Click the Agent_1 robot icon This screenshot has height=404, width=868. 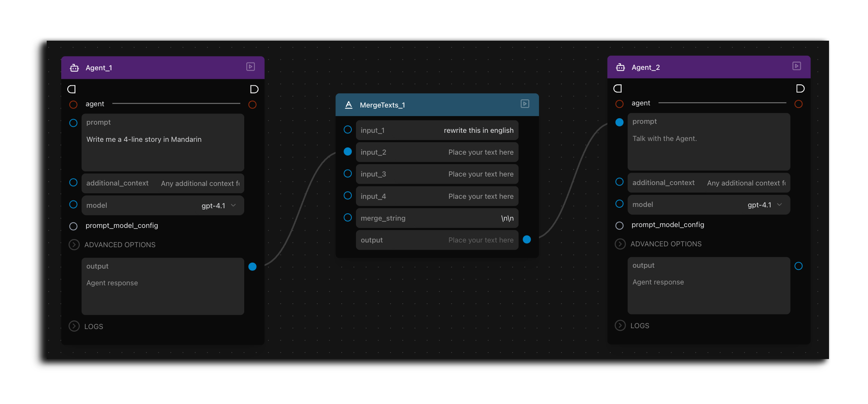tap(75, 68)
